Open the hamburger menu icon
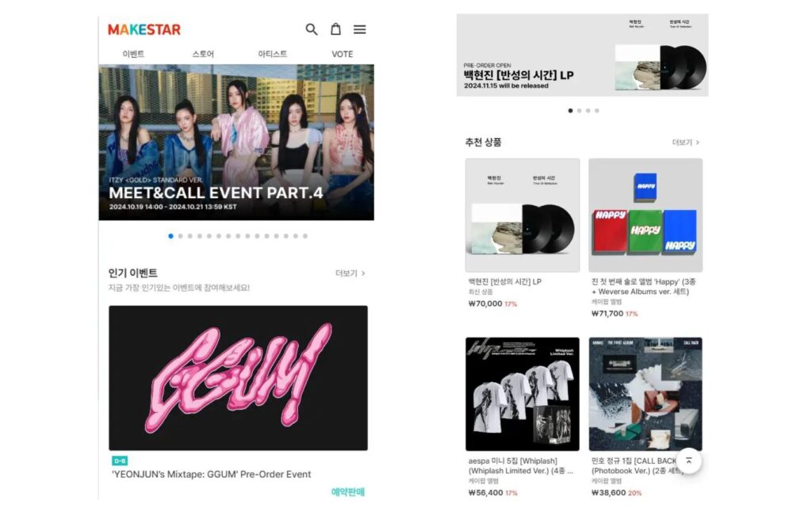Screen dimensions: 812x516 point(359,29)
